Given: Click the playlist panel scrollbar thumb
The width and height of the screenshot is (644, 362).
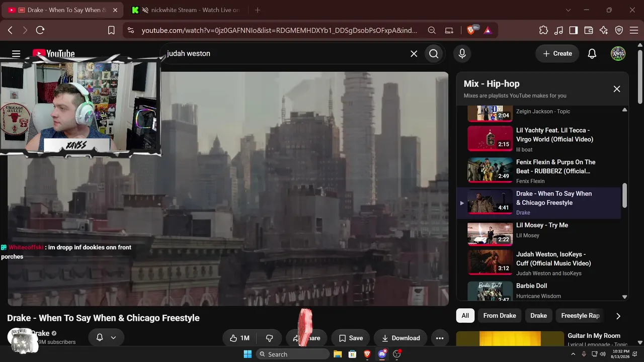Looking at the screenshot, I should tap(625, 195).
